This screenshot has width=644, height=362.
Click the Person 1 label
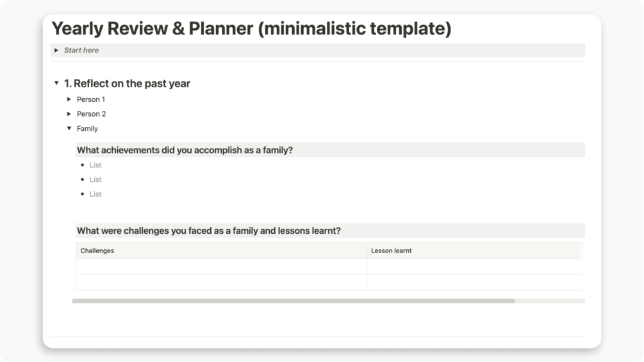point(91,99)
